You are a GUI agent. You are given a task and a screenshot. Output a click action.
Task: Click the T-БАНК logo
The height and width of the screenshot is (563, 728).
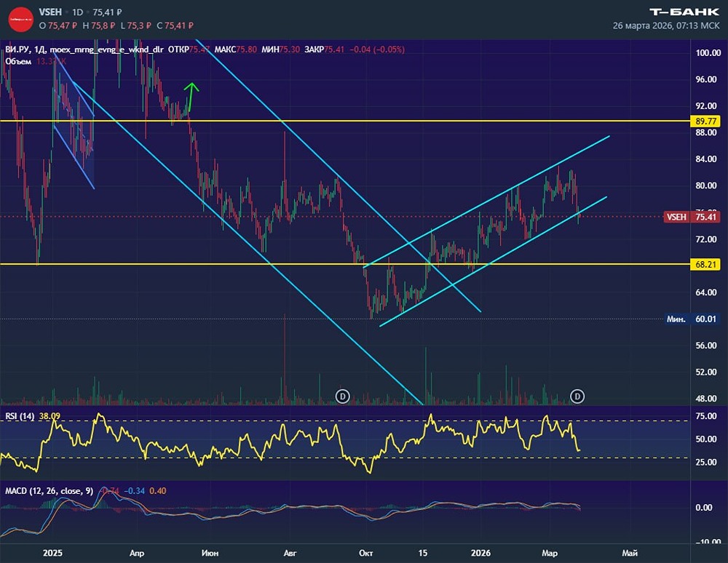(684, 12)
